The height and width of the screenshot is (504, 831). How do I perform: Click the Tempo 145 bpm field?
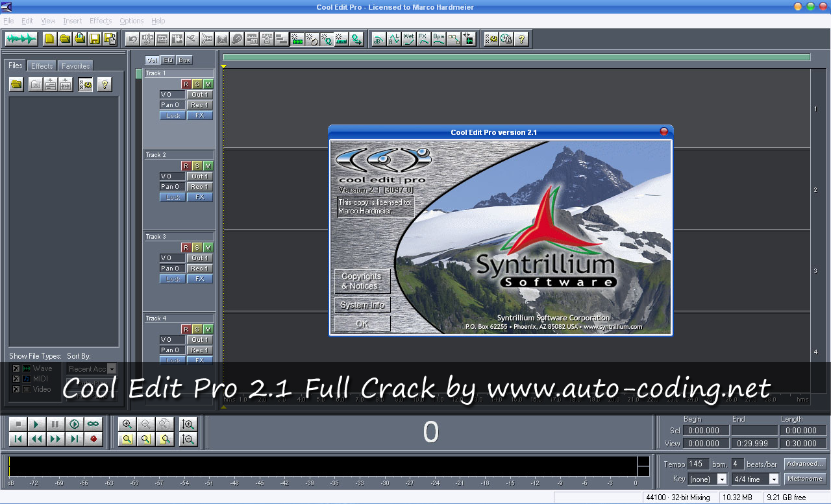point(699,464)
